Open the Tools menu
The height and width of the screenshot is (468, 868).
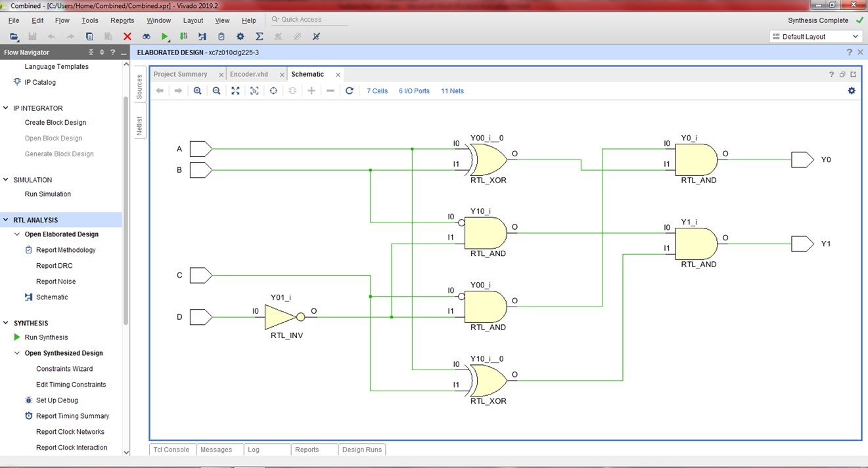(90, 20)
